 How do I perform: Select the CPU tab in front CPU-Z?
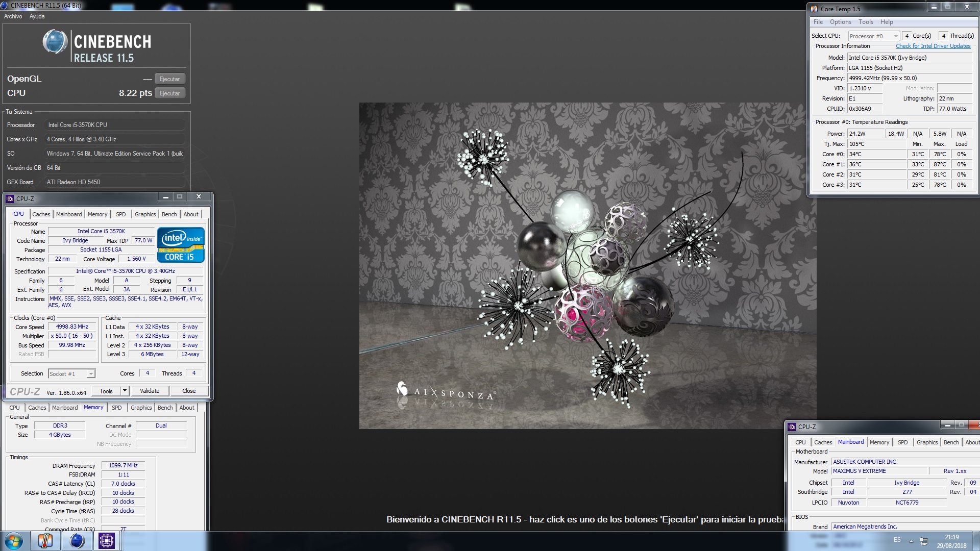[18, 214]
